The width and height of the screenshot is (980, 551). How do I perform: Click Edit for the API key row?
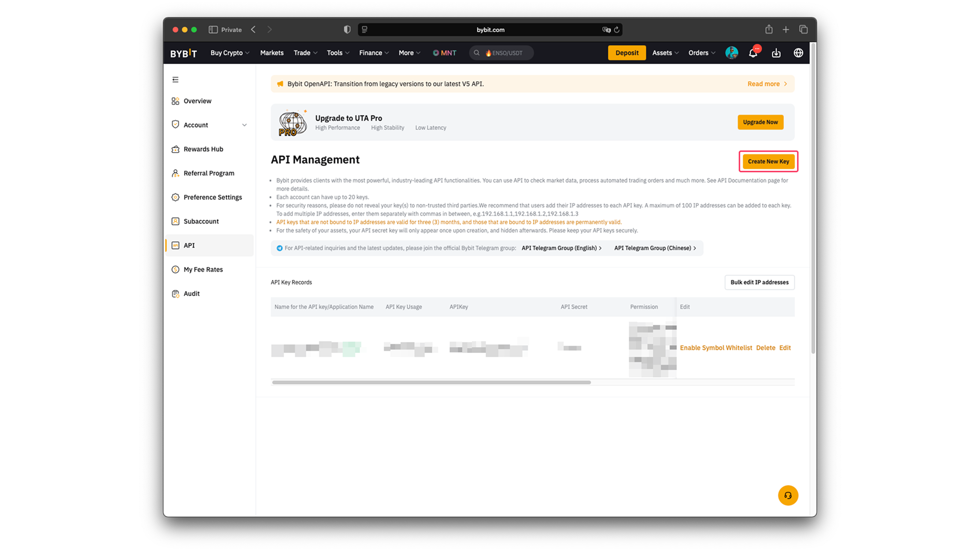(x=784, y=348)
